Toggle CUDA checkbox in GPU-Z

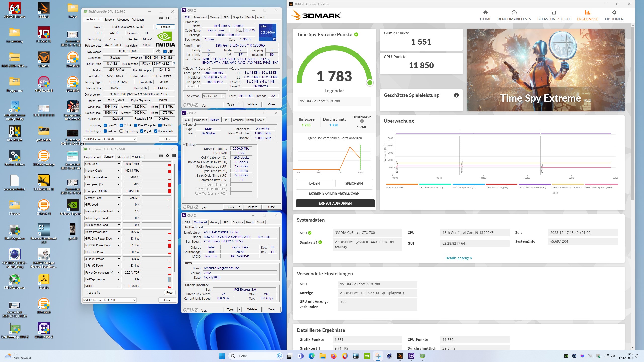coord(121,125)
